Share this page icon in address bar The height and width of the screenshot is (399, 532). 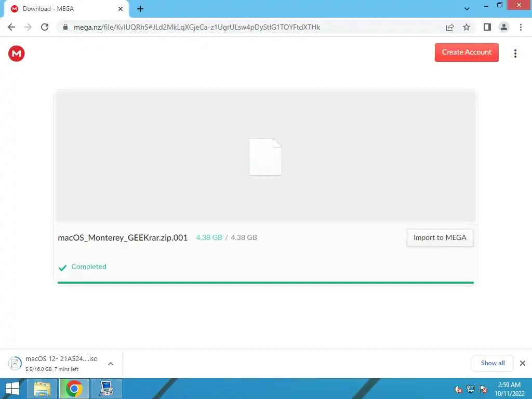450,27
